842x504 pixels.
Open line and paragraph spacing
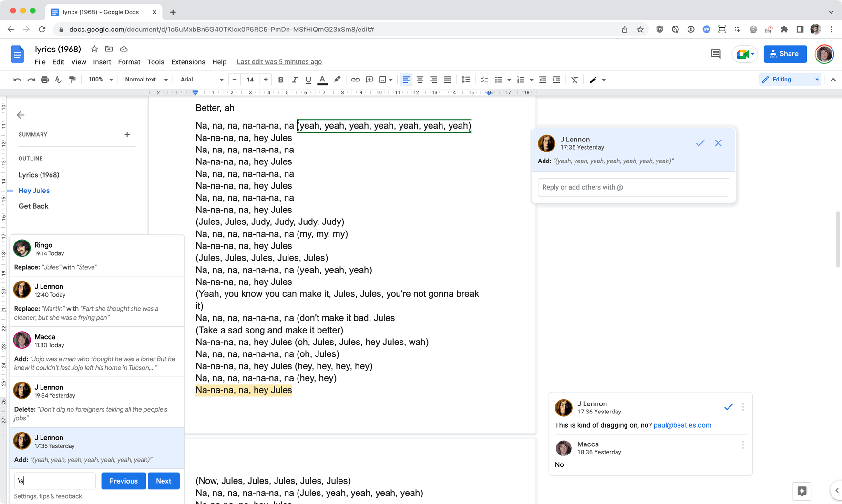point(466,80)
